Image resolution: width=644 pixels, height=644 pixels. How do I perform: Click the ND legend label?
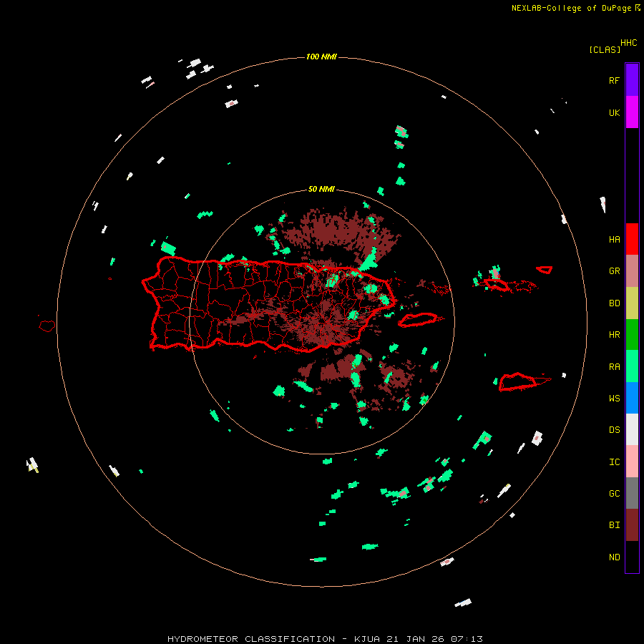(x=614, y=557)
